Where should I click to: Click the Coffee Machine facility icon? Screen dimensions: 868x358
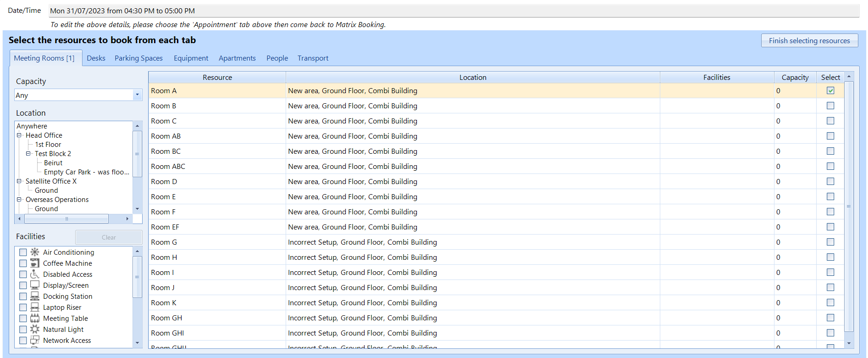click(35, 263)
